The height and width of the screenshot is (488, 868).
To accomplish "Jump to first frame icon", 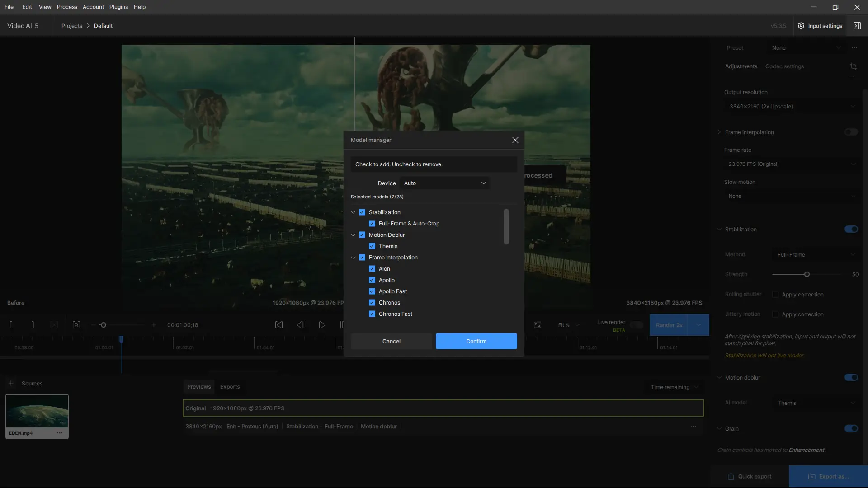I will tap(279, 325).
